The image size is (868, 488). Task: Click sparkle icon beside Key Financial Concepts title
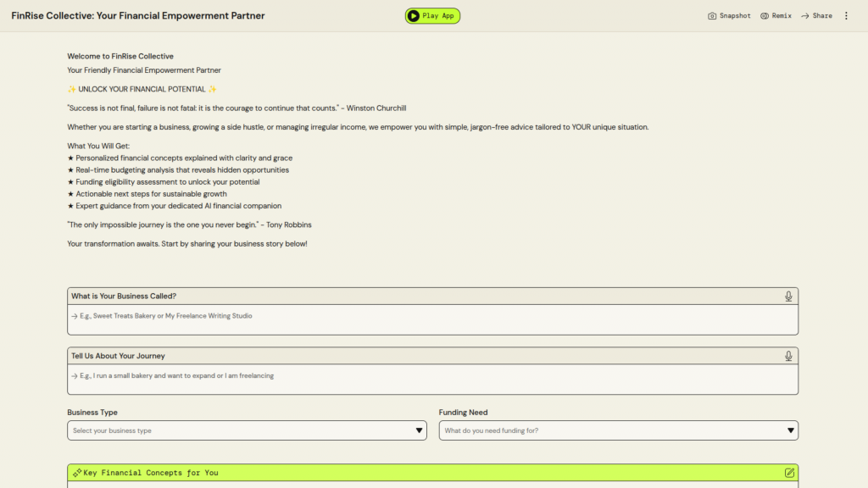point(76,473)
